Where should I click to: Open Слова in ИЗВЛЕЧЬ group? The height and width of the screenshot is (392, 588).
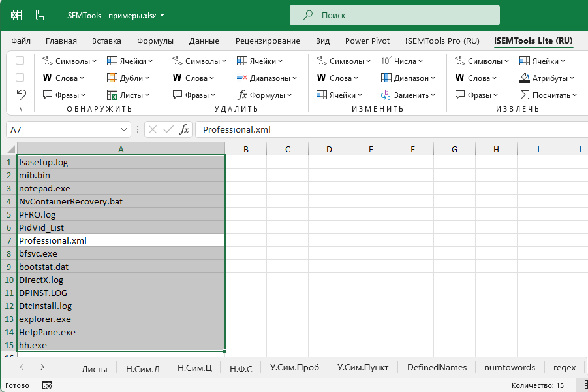click(x=476, y=78)
